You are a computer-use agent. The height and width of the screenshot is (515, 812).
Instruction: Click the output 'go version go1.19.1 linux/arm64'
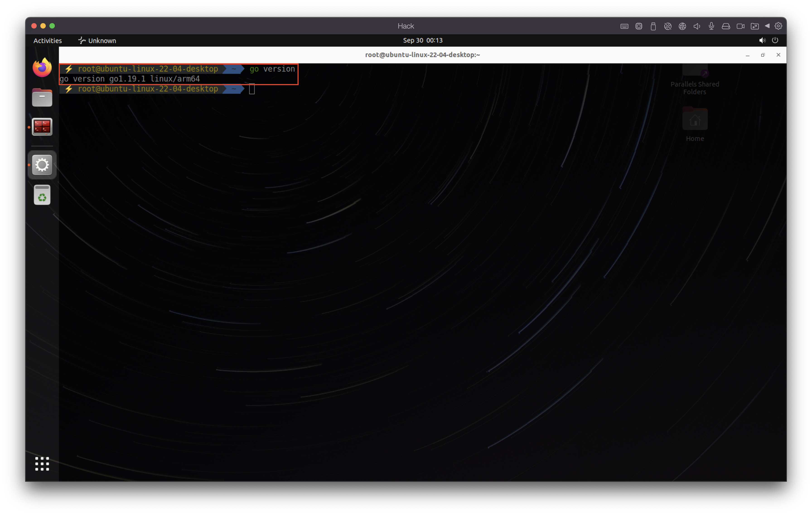(x=130, y=79)
